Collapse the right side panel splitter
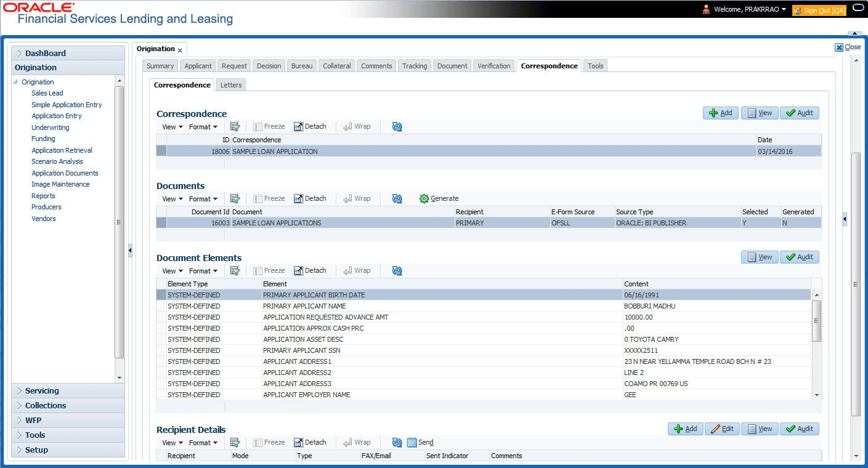Viewport: 868px width, 468px height. (845, 219)
